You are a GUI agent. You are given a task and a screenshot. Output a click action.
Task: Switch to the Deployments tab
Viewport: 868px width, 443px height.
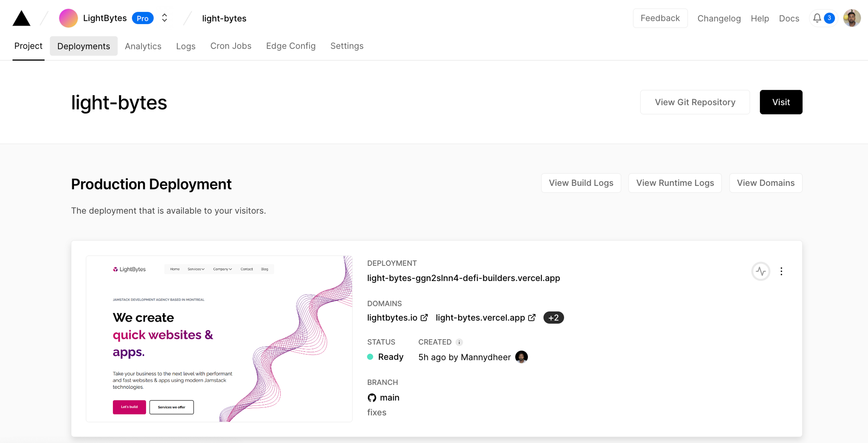pyautogui.click(x=84, y=46)
